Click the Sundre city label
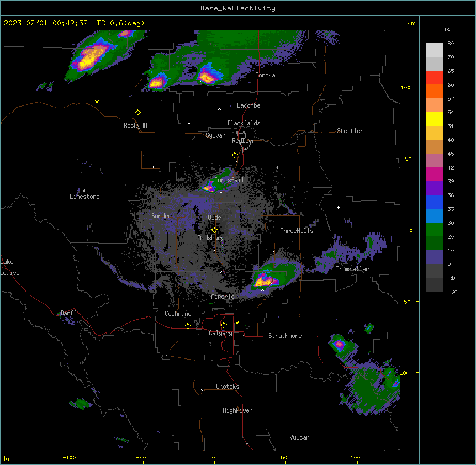 point(161,216)
